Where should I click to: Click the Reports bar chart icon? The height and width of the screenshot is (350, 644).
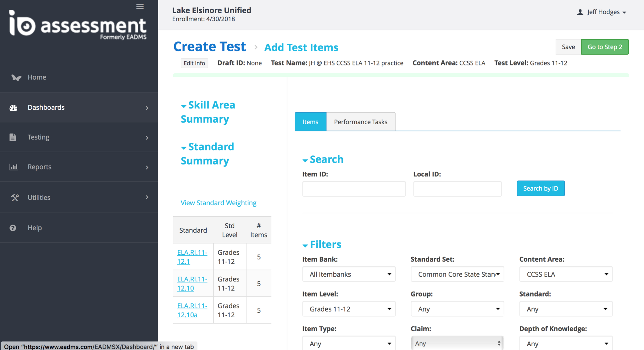click(14, 167)
